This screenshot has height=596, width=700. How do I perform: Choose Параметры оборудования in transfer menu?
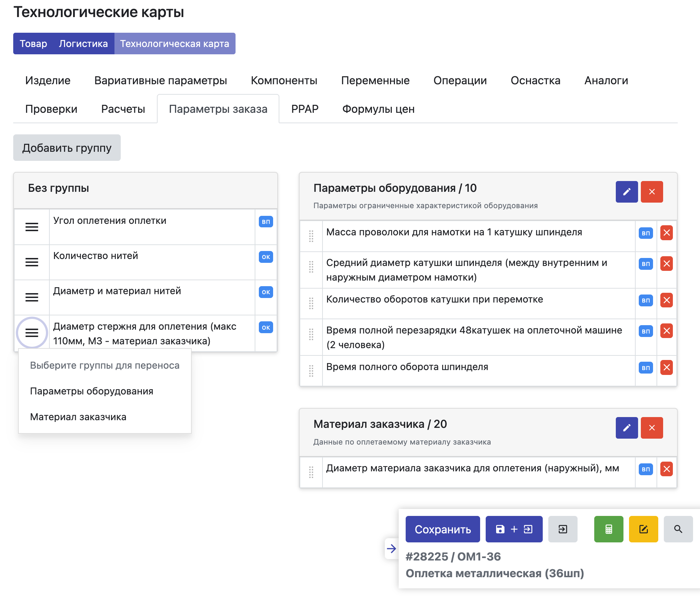[x=92, y=391]
